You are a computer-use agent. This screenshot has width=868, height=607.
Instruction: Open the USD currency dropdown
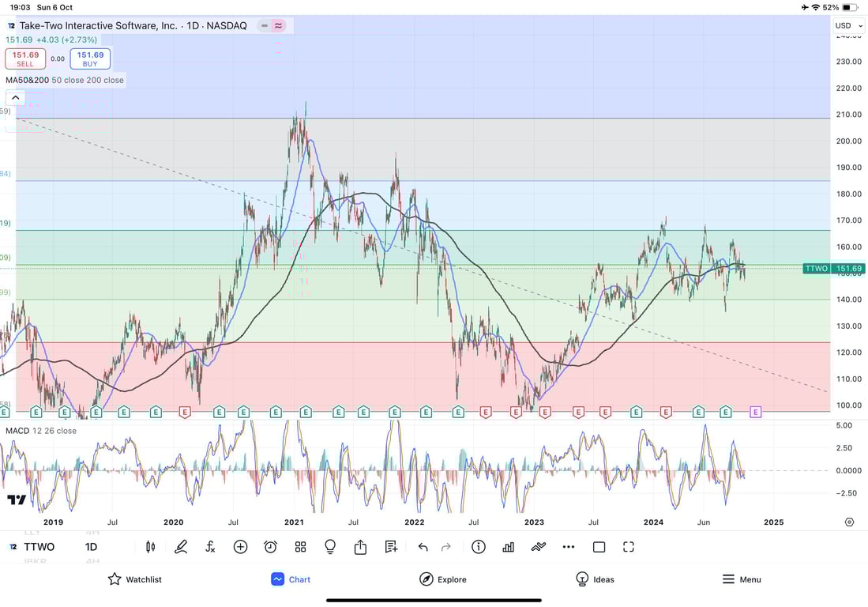(x=848, y=25)
